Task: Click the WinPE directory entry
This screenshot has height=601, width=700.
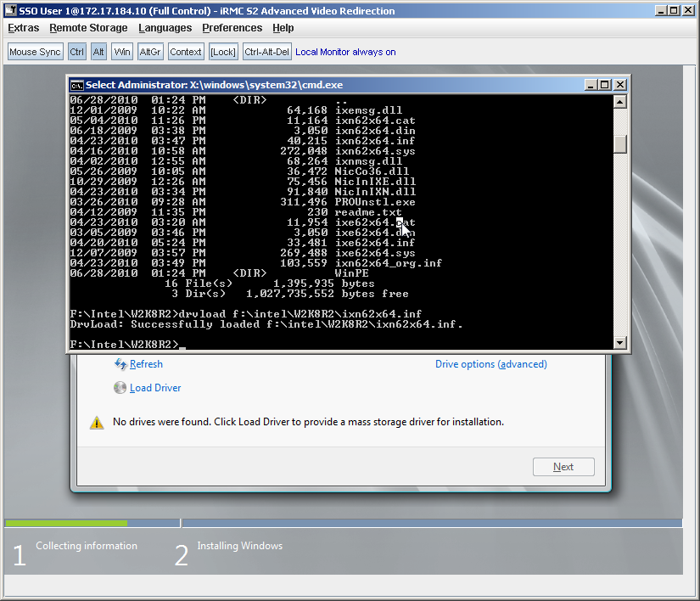Action: tap(352, 273)
